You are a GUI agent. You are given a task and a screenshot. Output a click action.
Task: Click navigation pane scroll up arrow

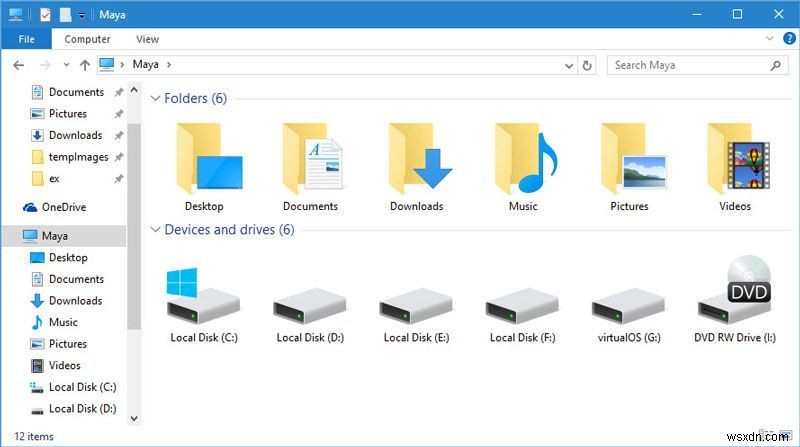click(x=134, y=90)
